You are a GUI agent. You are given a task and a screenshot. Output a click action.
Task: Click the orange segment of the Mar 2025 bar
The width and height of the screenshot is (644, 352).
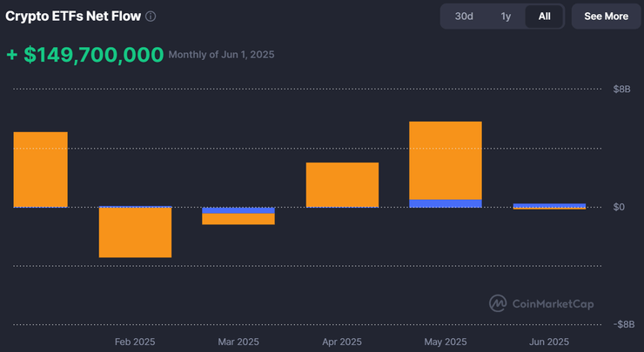coord(238,219)
